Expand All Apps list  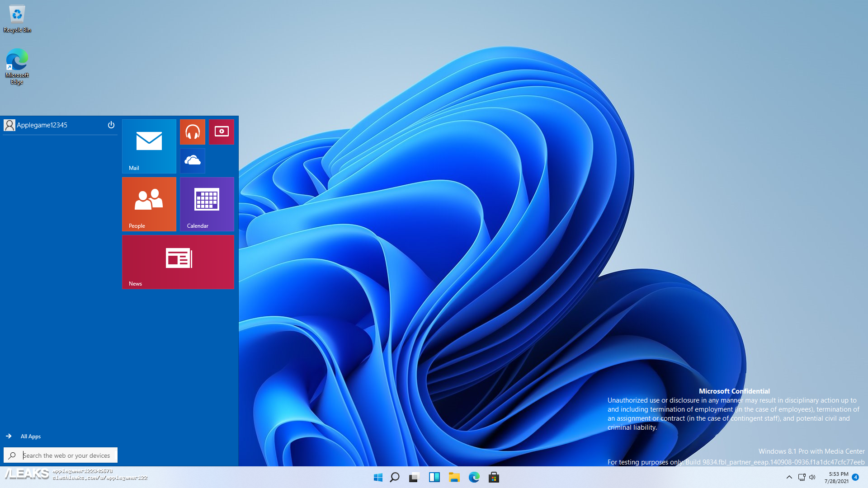coord(30,436)
